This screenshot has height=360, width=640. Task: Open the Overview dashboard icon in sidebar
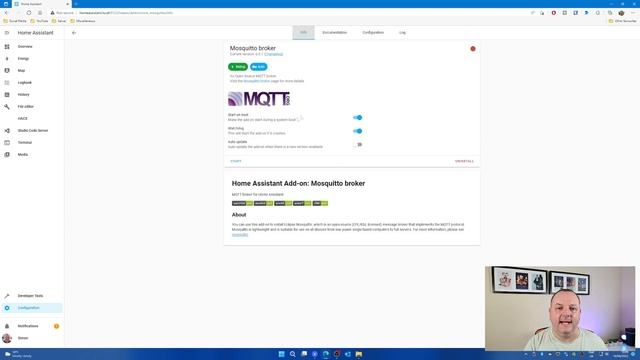click(7, 47)
